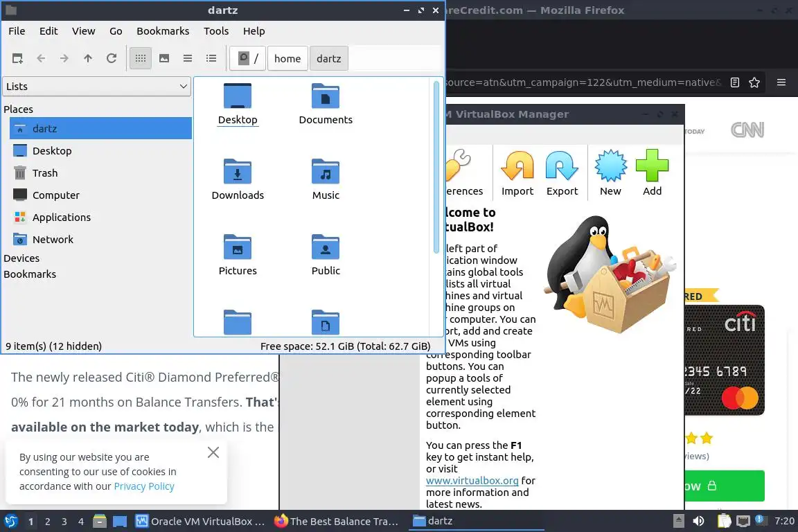Open the Bookmarks menu
The height and width of the screenshot is (532, 798).
click(163, 31)
